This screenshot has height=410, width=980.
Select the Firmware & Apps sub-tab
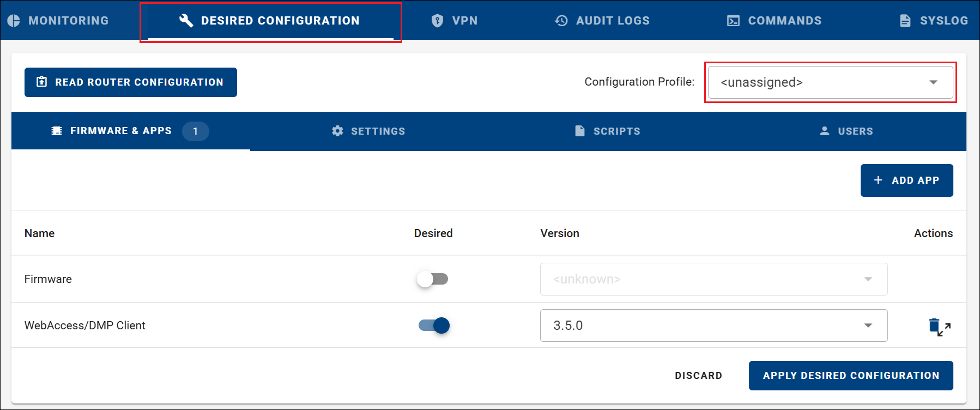pyautogui.click(x=131, y=131)
